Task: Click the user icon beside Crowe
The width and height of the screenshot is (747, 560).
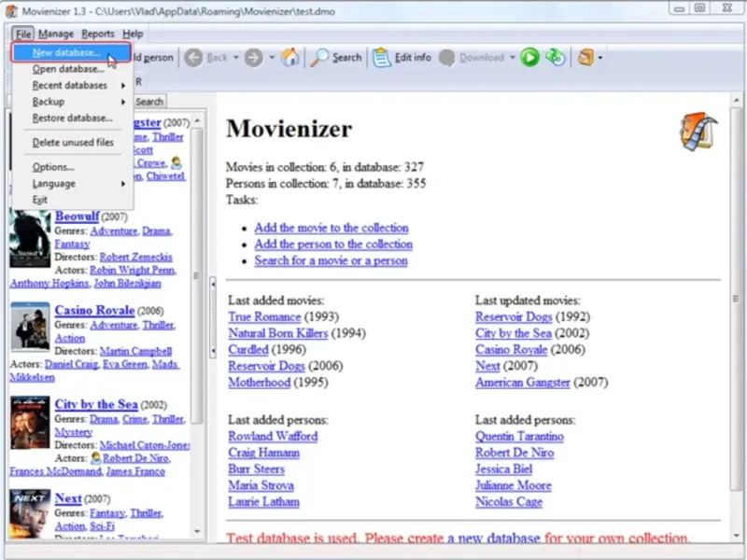Action: point(176,162)
